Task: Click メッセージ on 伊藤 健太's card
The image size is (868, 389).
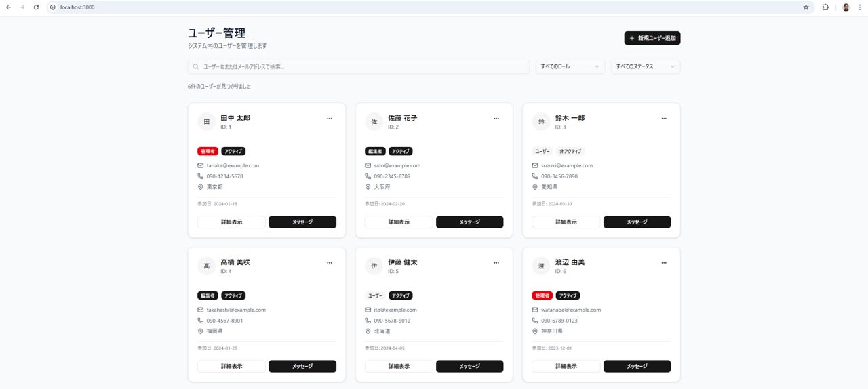Action: [470, 366]
